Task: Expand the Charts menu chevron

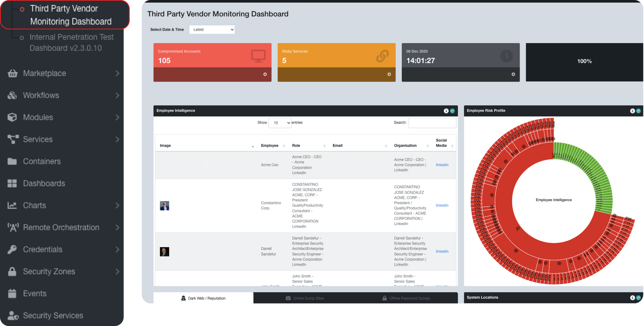Action: click(x=117, y=205)
